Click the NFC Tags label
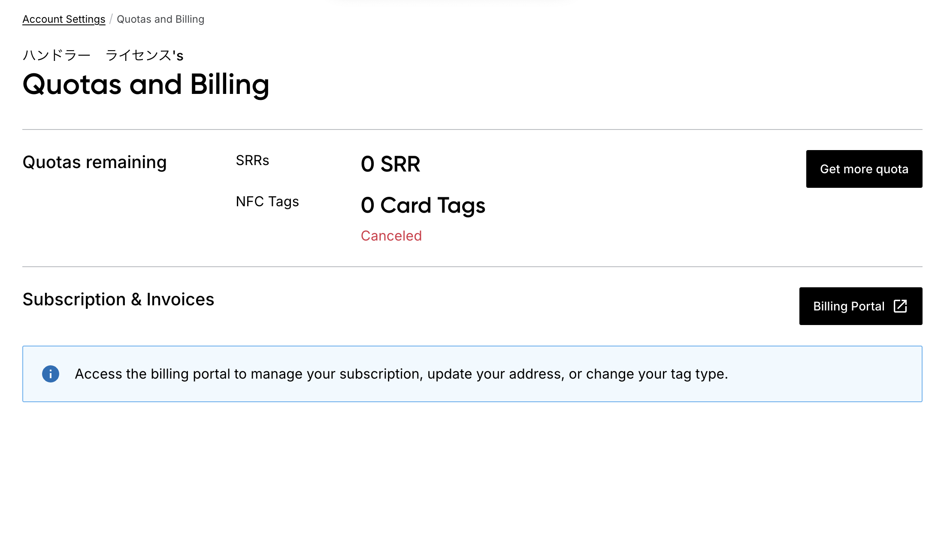 point(267,202)
